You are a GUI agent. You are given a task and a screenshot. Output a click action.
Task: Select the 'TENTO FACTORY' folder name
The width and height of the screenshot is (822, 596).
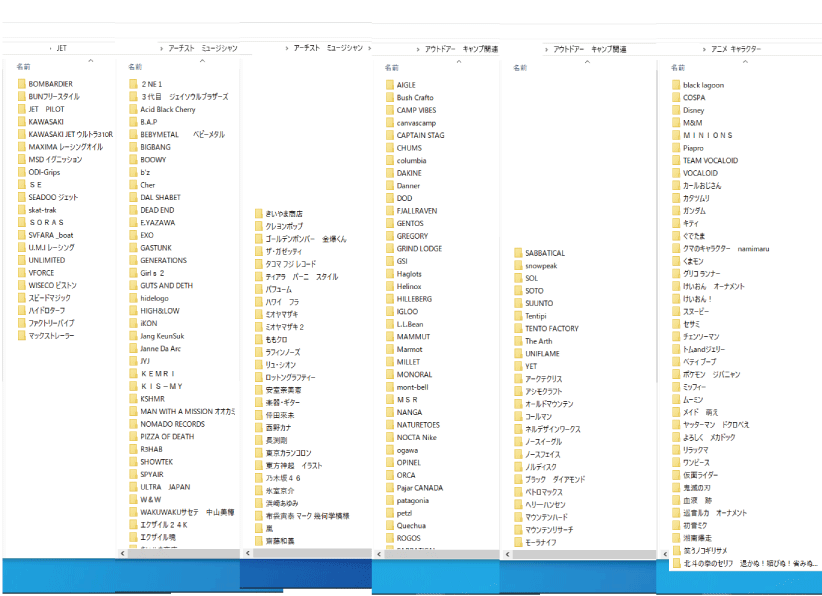(552, 328)
